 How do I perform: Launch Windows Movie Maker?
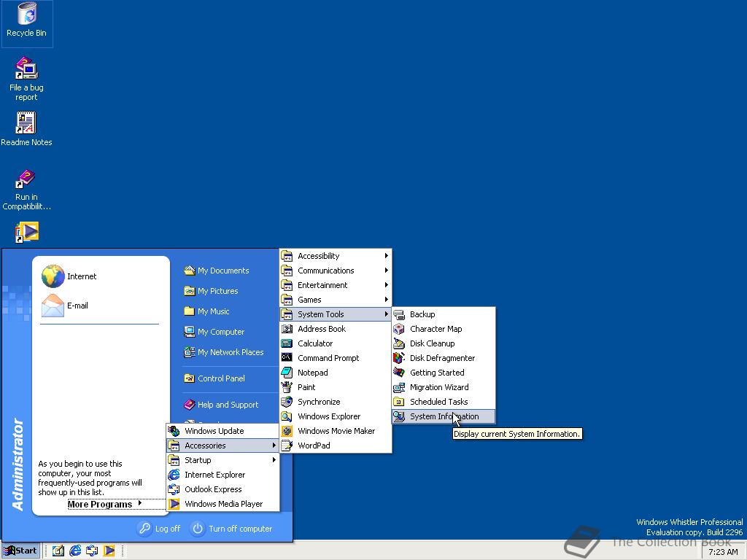click(336, 431)
